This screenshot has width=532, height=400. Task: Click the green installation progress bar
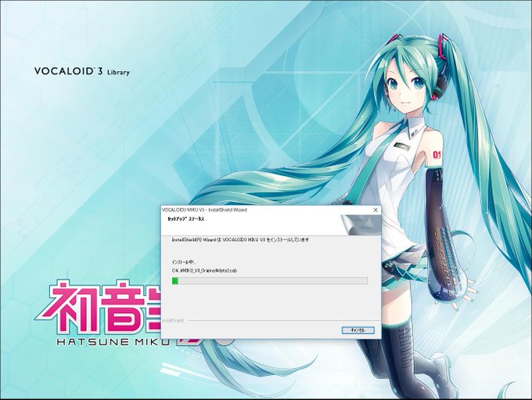pos(270,281)
